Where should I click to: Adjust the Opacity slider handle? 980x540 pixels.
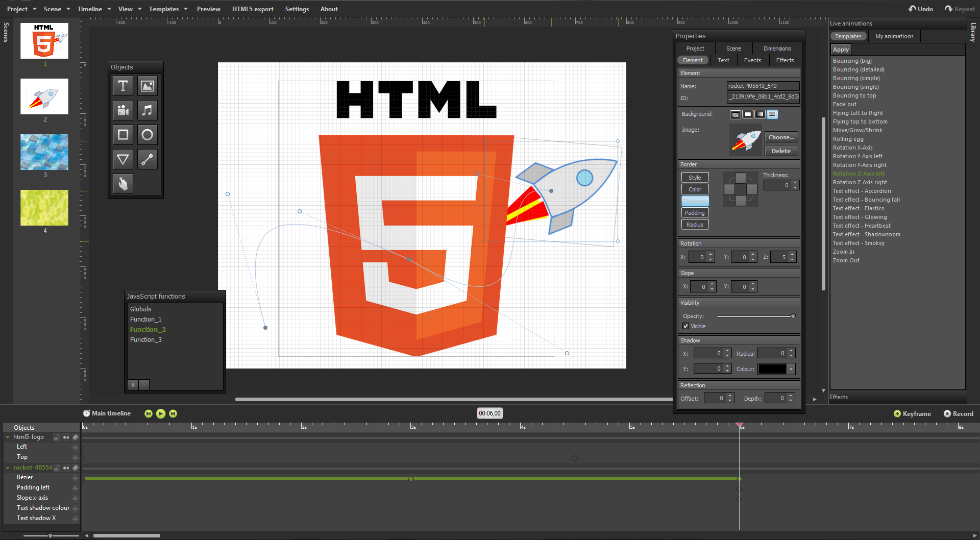793,316
